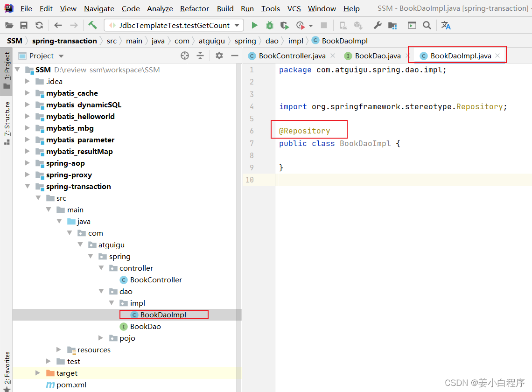Screen dimensions: 532x392
Task: Expand the mybatis_cache module
Action: [x=27, y=93]
